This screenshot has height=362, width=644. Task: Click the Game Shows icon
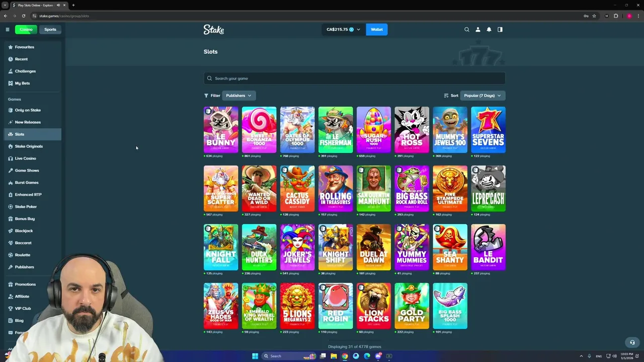click(x=11, y=170)
